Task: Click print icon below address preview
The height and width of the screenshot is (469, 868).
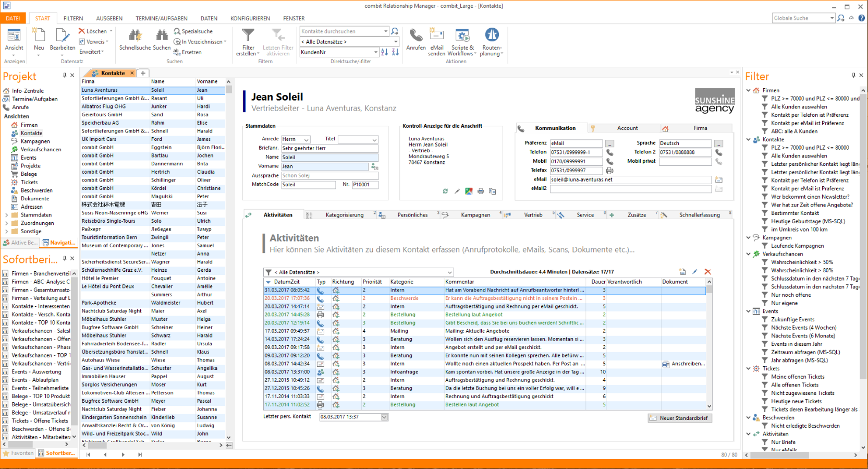Action: (481, 191)
